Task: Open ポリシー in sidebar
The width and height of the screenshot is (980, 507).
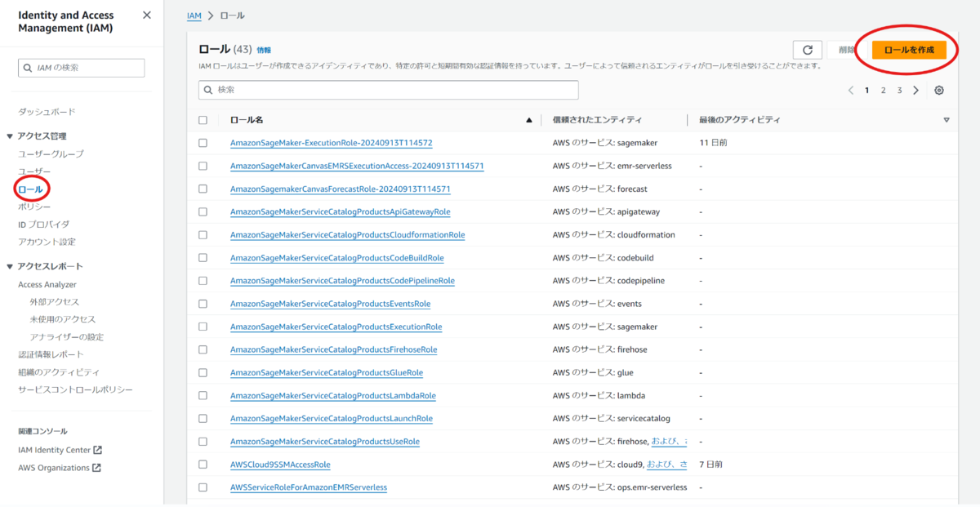Action: point(34,207)
